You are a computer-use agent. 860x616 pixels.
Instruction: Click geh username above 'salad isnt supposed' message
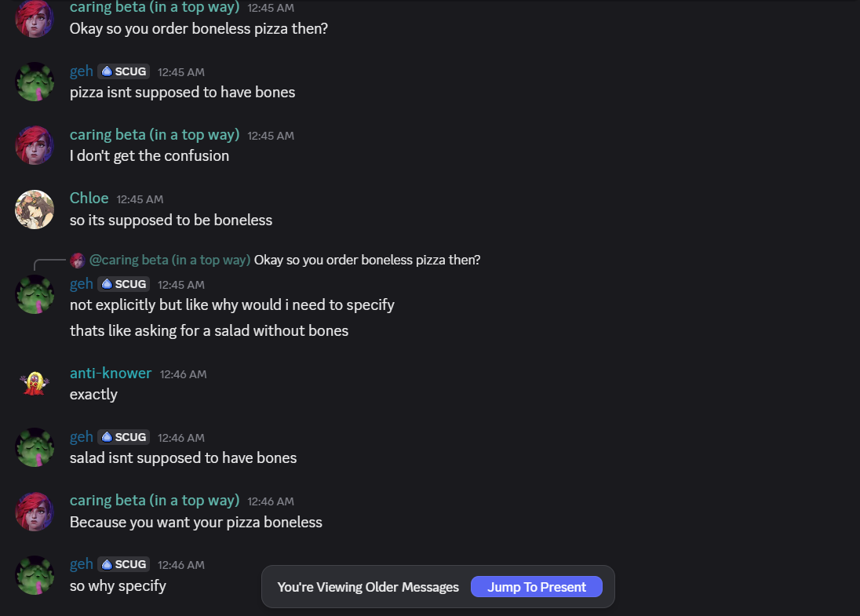coord(82,437)
